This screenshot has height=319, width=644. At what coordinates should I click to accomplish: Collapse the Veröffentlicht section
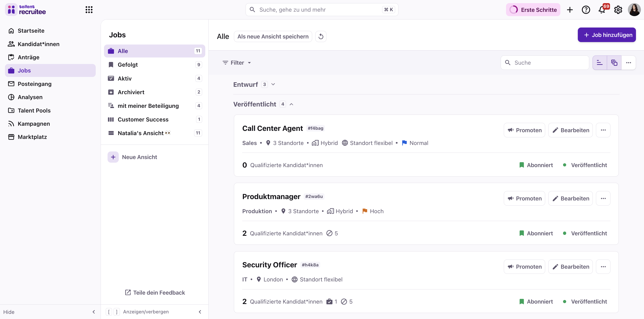coord(291,104)
